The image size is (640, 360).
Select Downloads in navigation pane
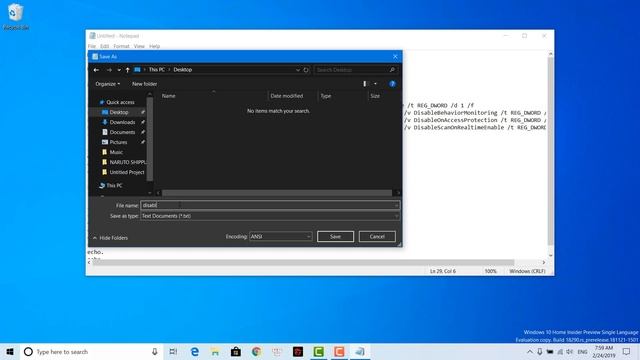pos(122,122)
